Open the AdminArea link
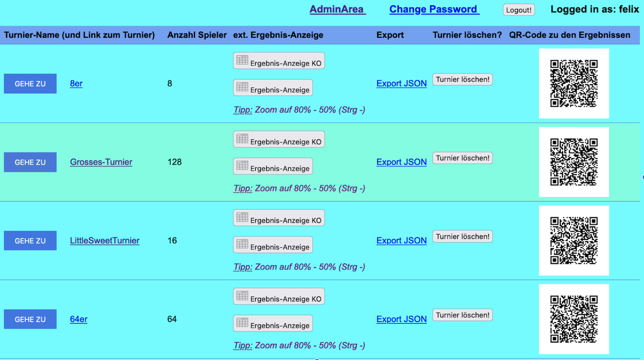This screenshot has width=644, height=360. [x=337, y=9]
